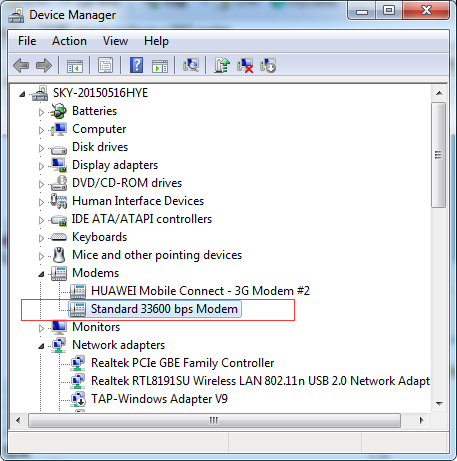Show or hide console tree icon
The width and height of the screenshot is (457, 461).
[x=75, y=66]
